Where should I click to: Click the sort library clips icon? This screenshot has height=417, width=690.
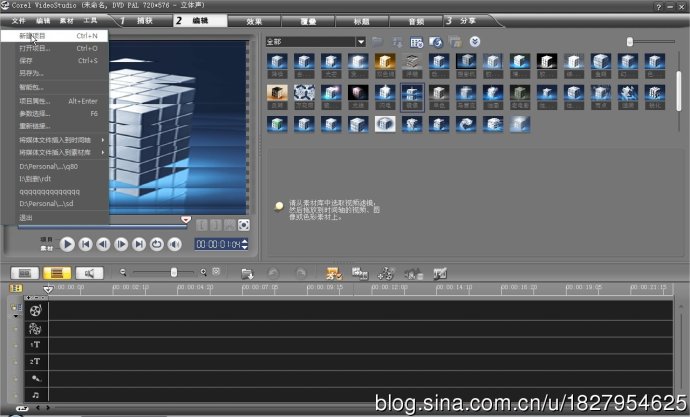(397, 42)
